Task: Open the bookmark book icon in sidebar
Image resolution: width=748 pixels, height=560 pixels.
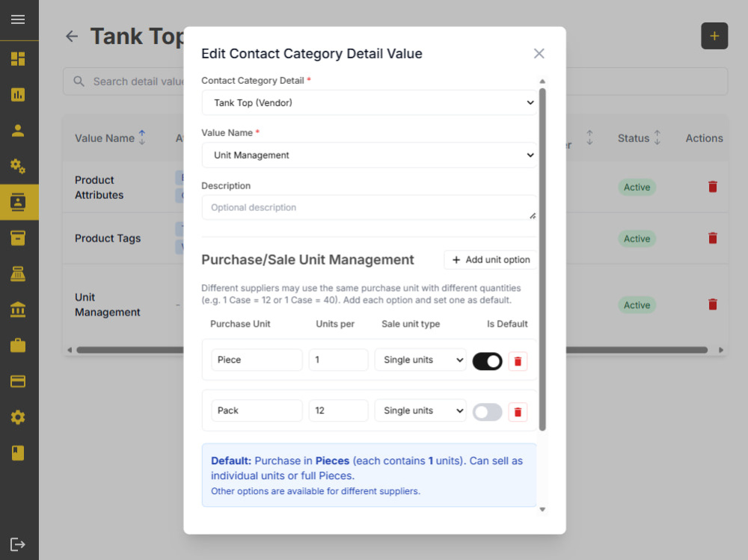Action: point(18,453)
